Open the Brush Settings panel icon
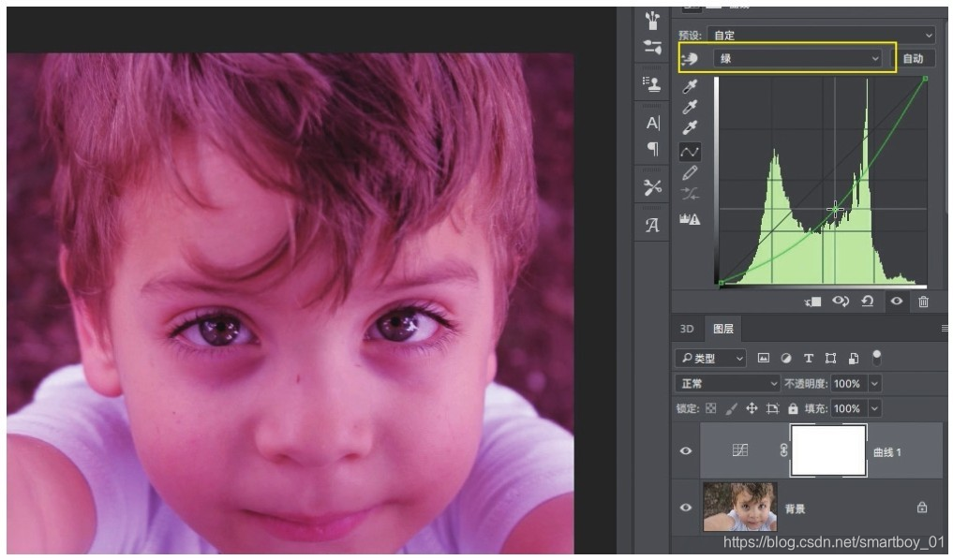The width and height of the screenshot is (953, 560). pyautogui.click(x=652, y=47)
